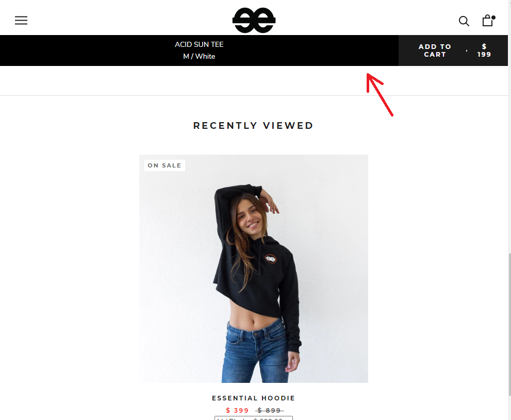
Task: Click the $ 199 price in cart bar
Action: (x=484, y=51)
